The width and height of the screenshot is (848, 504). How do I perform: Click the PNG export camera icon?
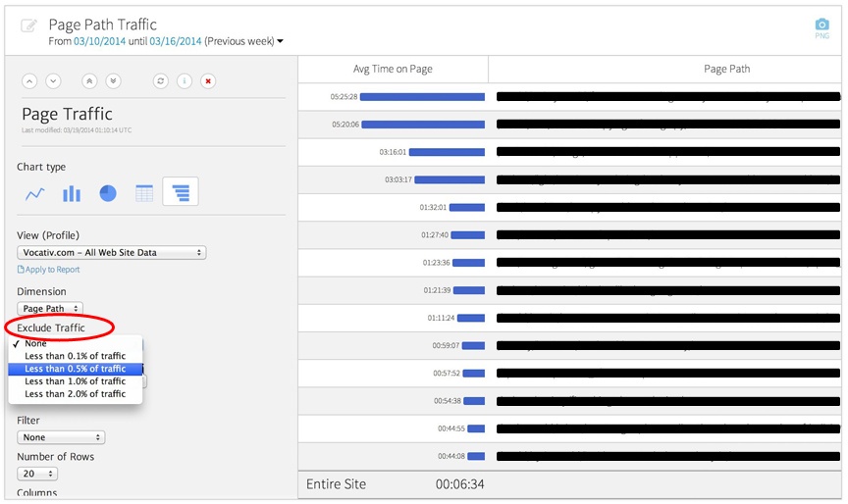(821, 25)
